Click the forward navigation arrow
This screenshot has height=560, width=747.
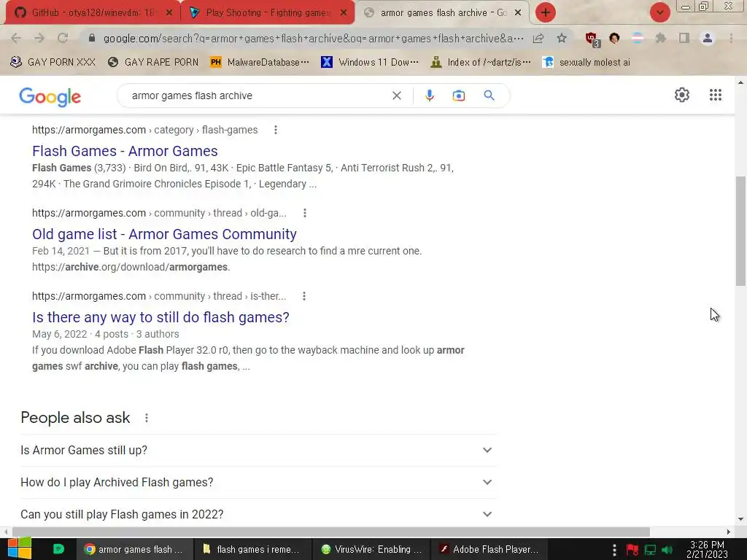(x=39, y=38)
